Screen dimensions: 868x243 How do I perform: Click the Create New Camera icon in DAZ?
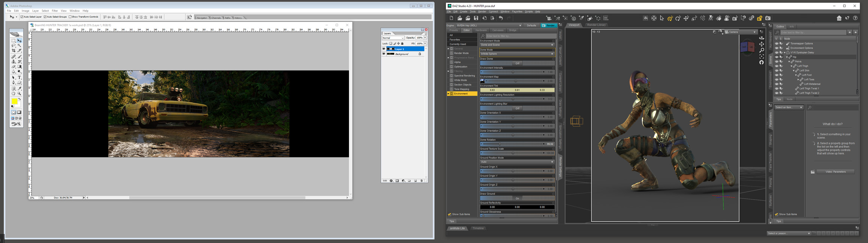pyautogui.click(x=549, y=18)
